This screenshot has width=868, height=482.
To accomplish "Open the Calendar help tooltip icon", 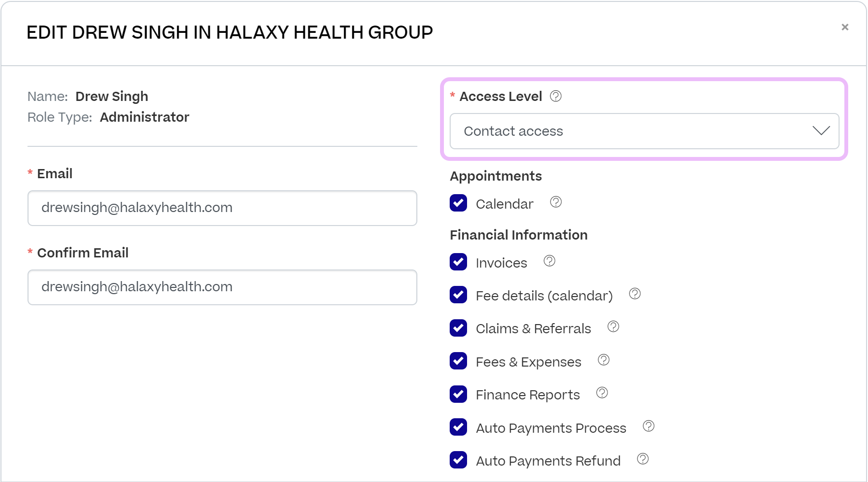I will 555,202.
